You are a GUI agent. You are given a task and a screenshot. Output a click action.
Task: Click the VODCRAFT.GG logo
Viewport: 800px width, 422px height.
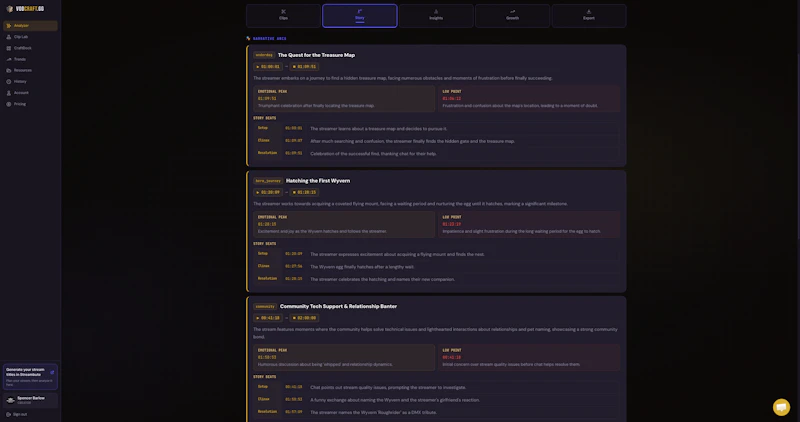pos(26,9)
